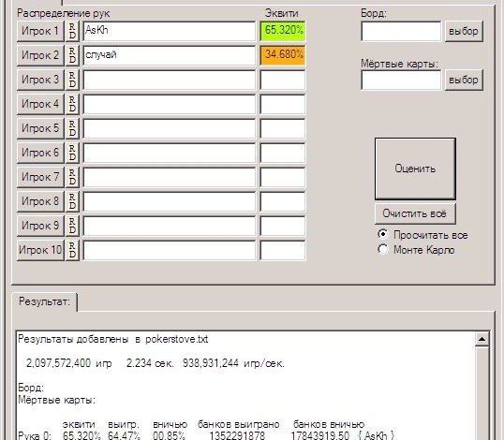This screenshot has height=440, width=504.
Task: Click the RD icon next to Игрок 5
Action: tap(72, 128)
